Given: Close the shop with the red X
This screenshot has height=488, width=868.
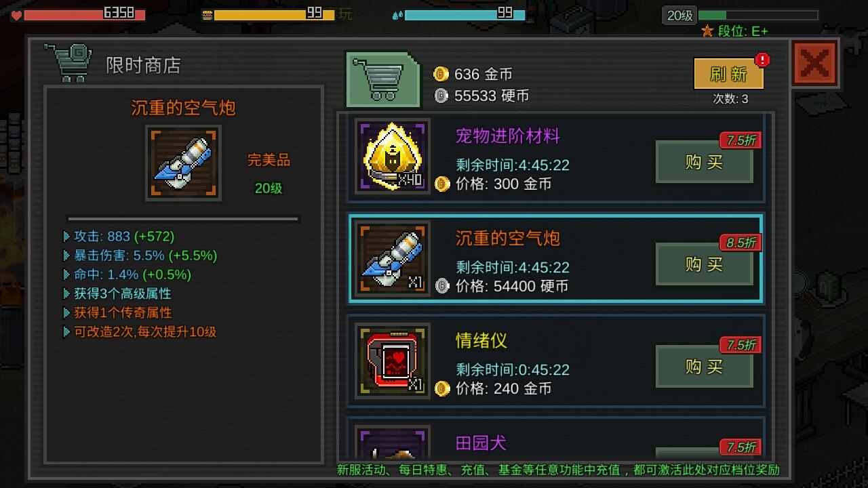Looking at the screenshot, I should [x=814, y=64].
